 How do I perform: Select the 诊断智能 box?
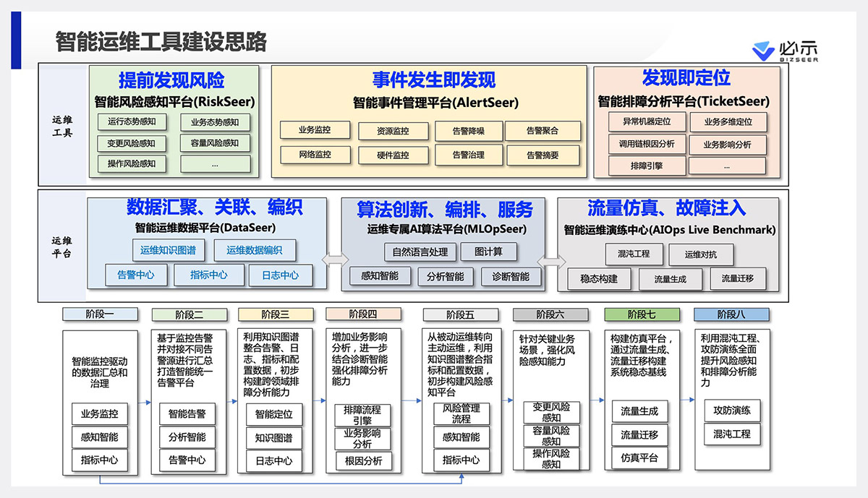[x=511, y=276]
